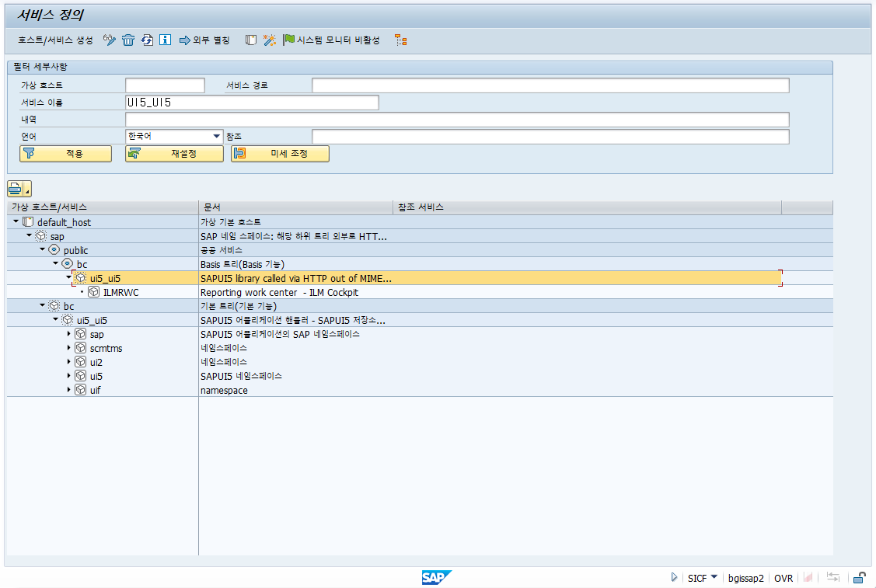Open the 언어 language dropdown
Screen dimensions: 876x588
pos(216,136)
